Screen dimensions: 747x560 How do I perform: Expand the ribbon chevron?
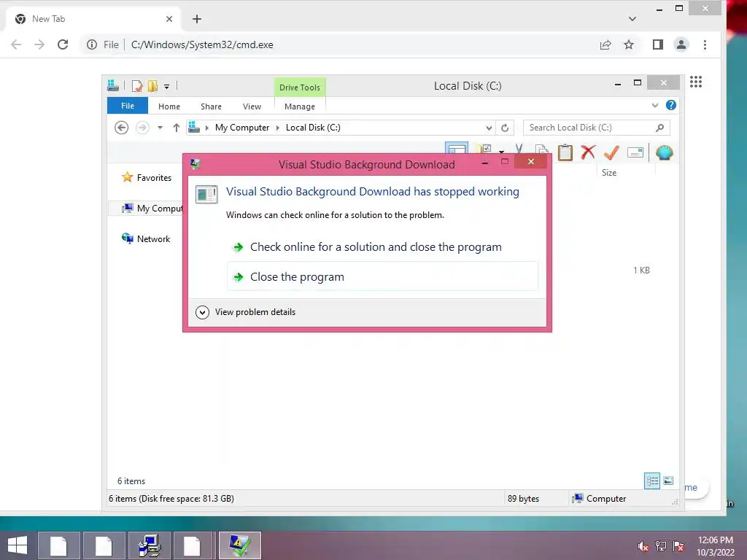tap(654, 105)
